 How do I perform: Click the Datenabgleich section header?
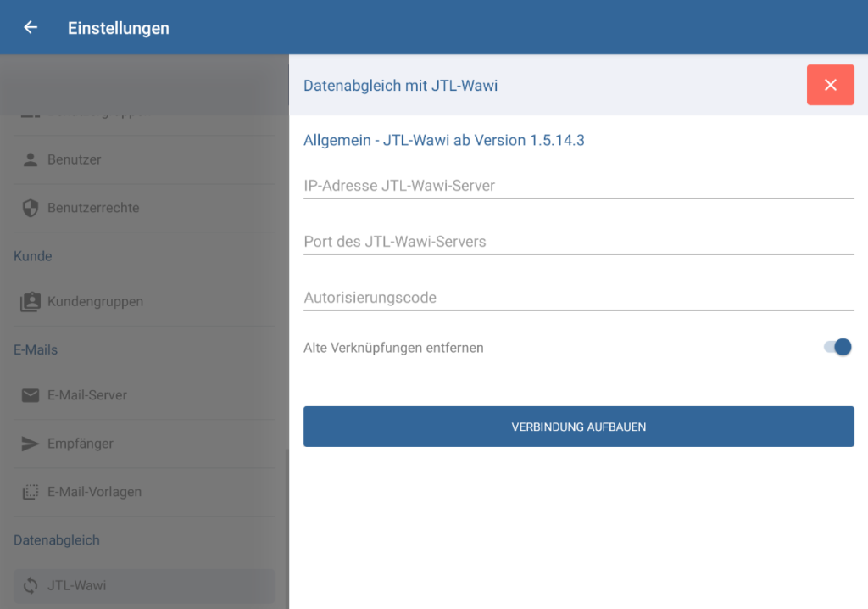tap(56, 539)
